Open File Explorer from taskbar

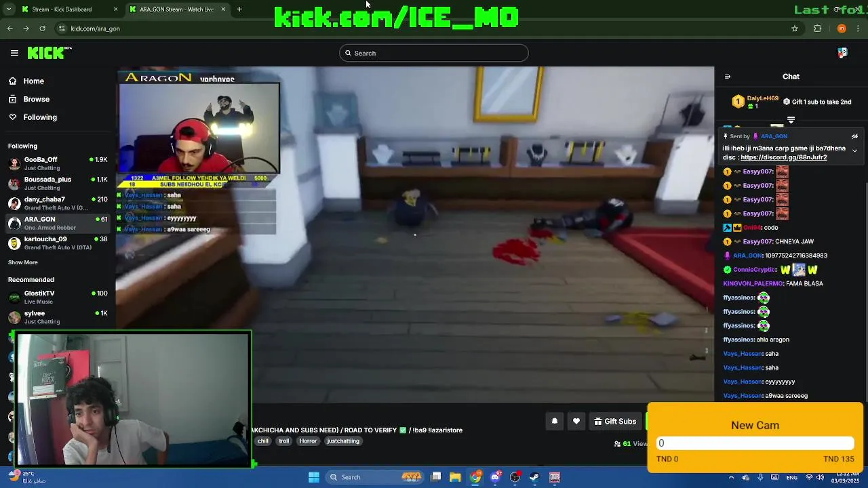(455, 477)
